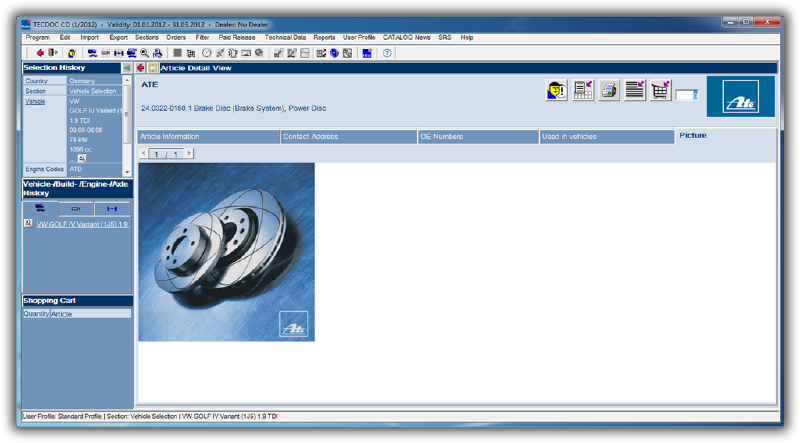Select the vehicle history car tab
800x443 pixels.
(40, 208)
